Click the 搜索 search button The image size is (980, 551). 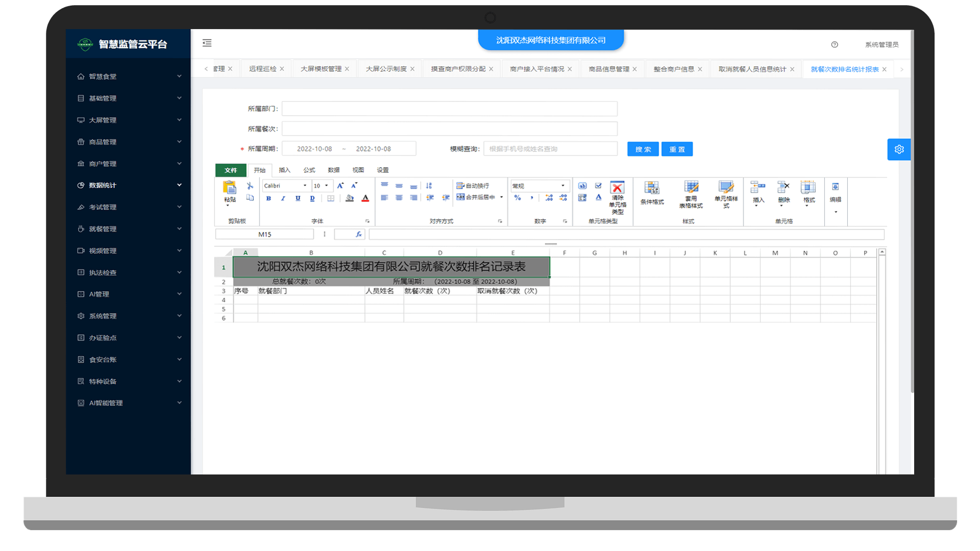pyautogui.click(x=643, y=149)
